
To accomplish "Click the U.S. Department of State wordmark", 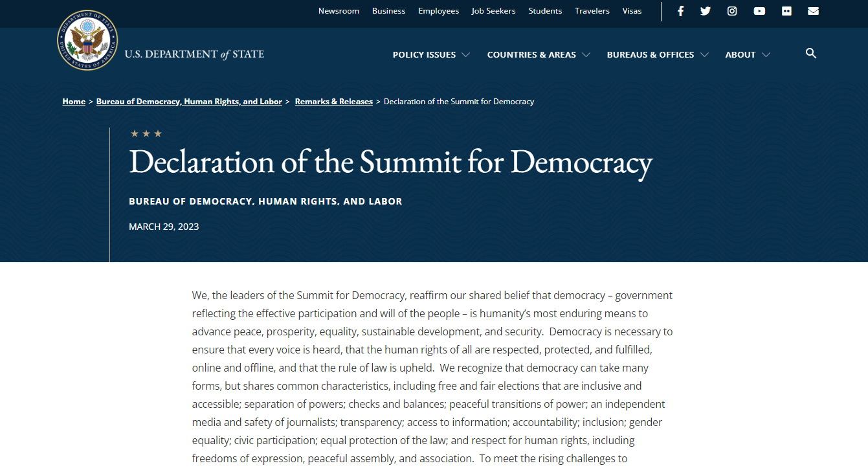I will (x=194, y=54).
